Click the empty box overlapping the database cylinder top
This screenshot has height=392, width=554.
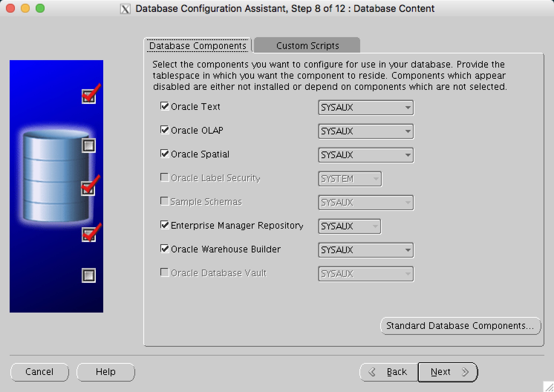coord(89,146)
